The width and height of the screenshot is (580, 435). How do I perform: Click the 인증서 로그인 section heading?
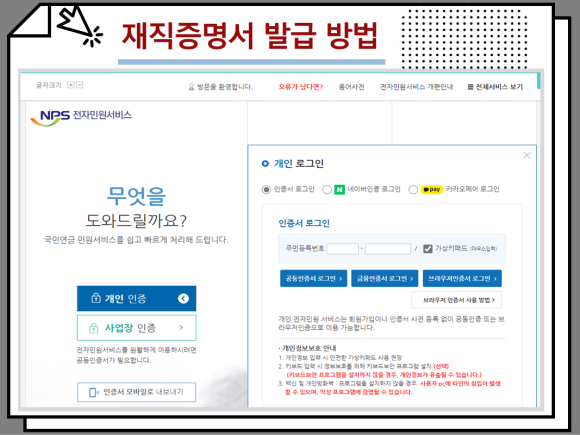[x=304, y=223]
